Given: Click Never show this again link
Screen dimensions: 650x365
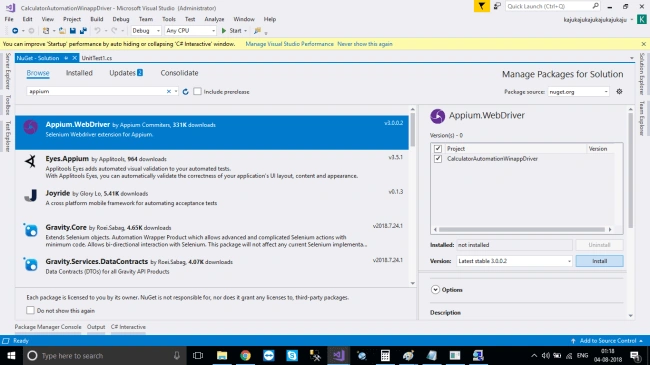Looking at the screenshot, I should click(x=365, y=44).
